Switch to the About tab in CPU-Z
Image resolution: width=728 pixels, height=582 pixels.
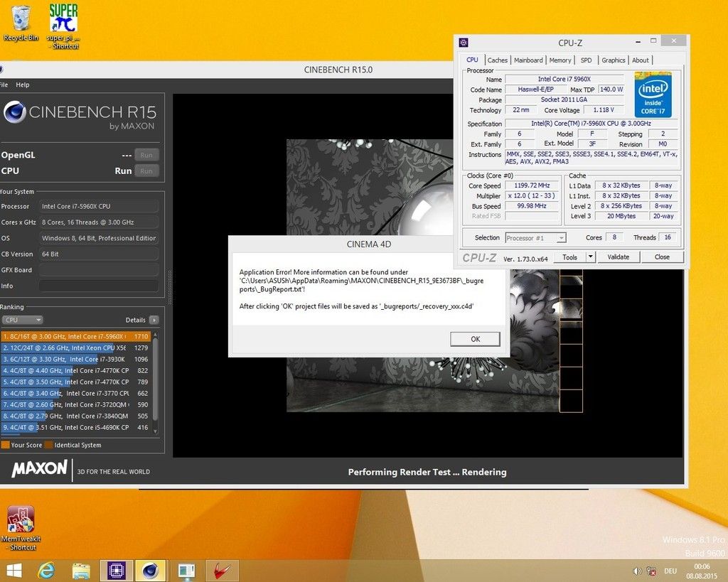point(641,60)
